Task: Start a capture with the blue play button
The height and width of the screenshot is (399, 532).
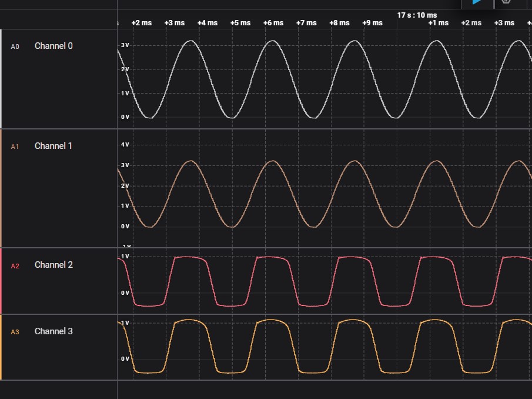Action: [x=475, y=3]
